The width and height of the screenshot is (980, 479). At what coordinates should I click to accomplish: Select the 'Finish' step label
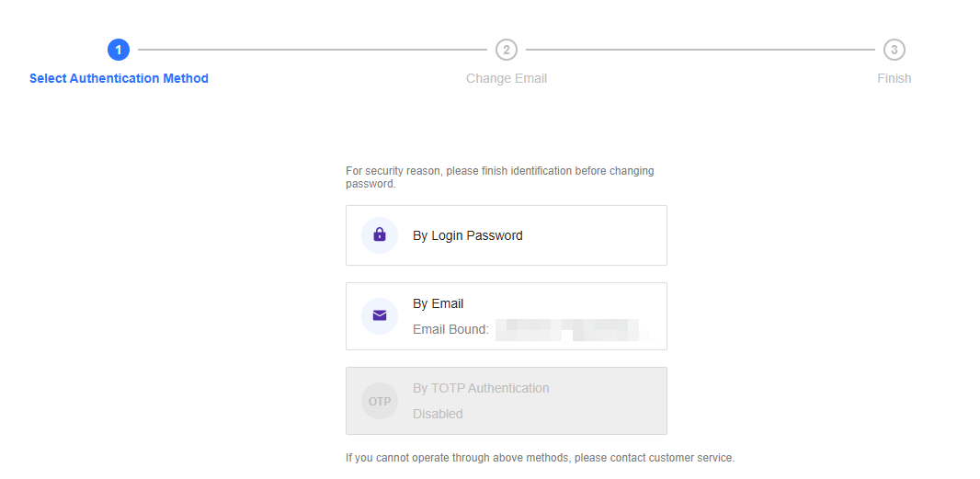[895, 78]
